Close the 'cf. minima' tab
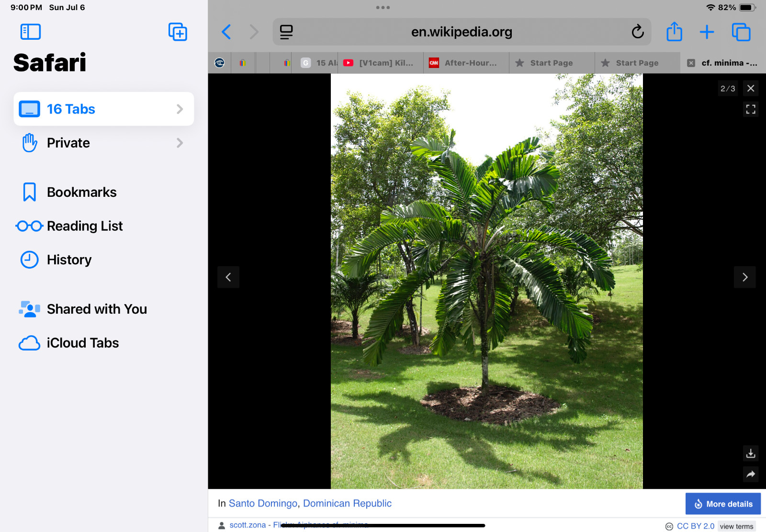 click(x=691, y=63)
